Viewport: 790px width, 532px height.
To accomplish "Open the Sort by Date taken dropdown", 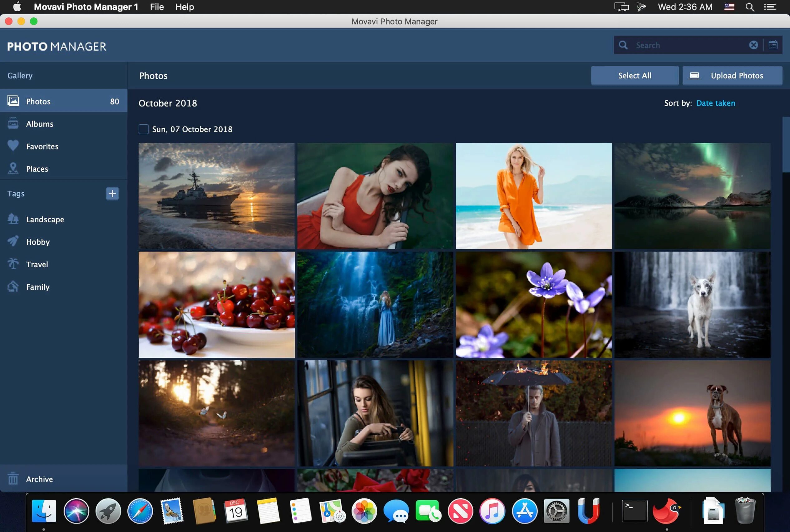I will (716, 103).
